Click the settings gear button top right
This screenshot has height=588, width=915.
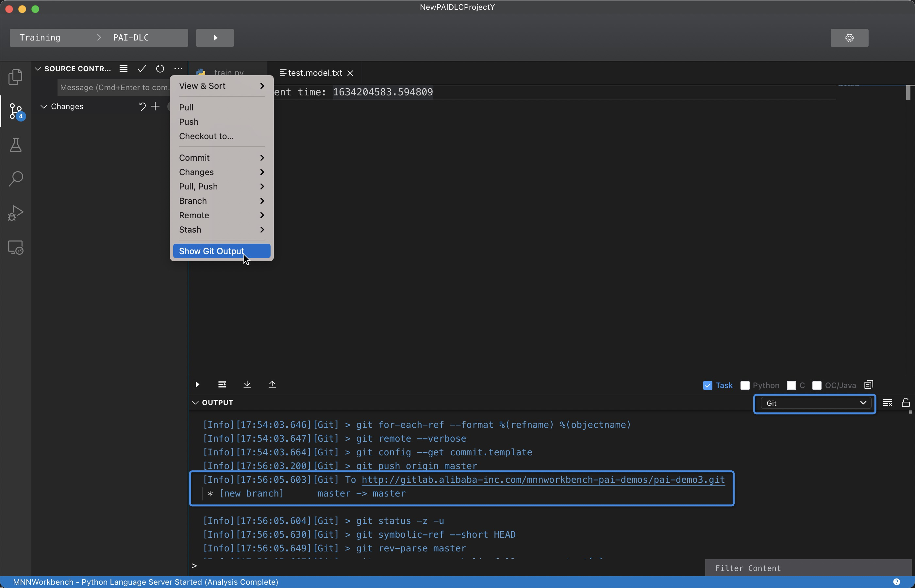pos(849,38)
